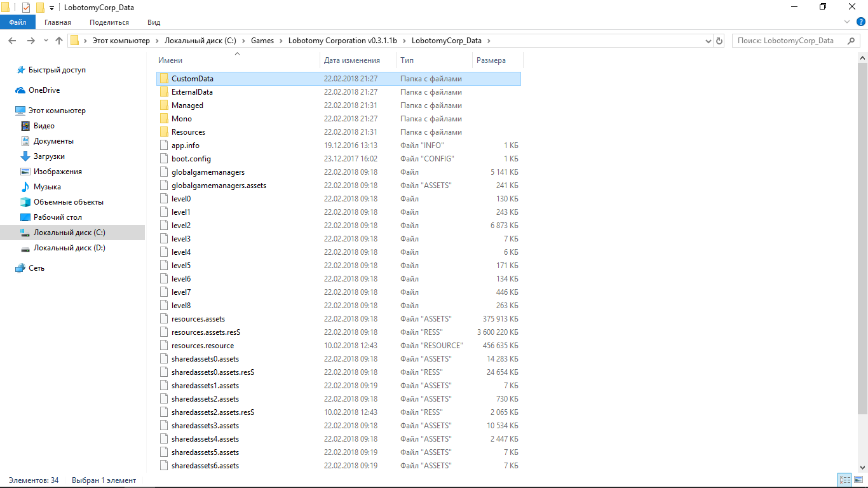Open Рабочий стол in navigation pane
Screen dimensions: 868x488
point(58,217)
